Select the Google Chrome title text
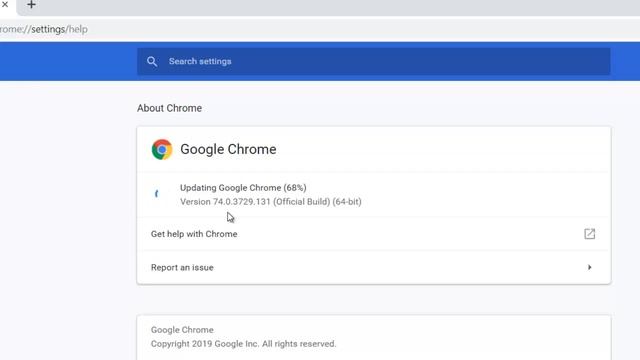The height and width of the screenshot is (360, 640). pos(228,149)
